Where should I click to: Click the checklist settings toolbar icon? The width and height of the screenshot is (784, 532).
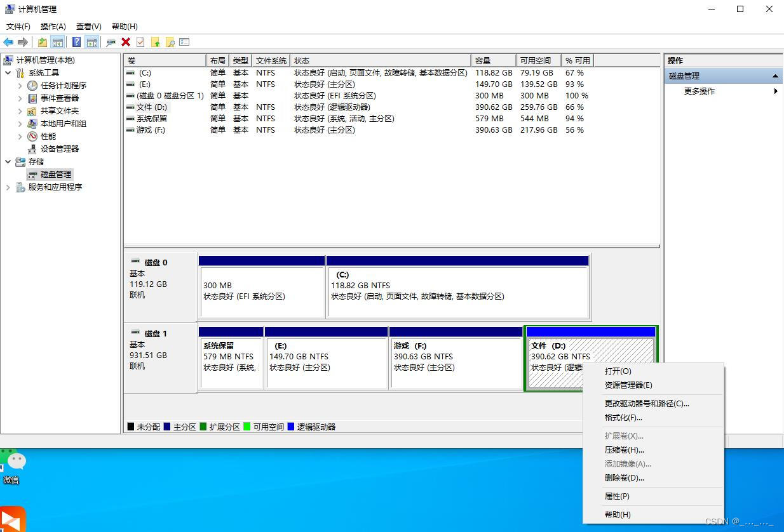[x=184, y=42]
